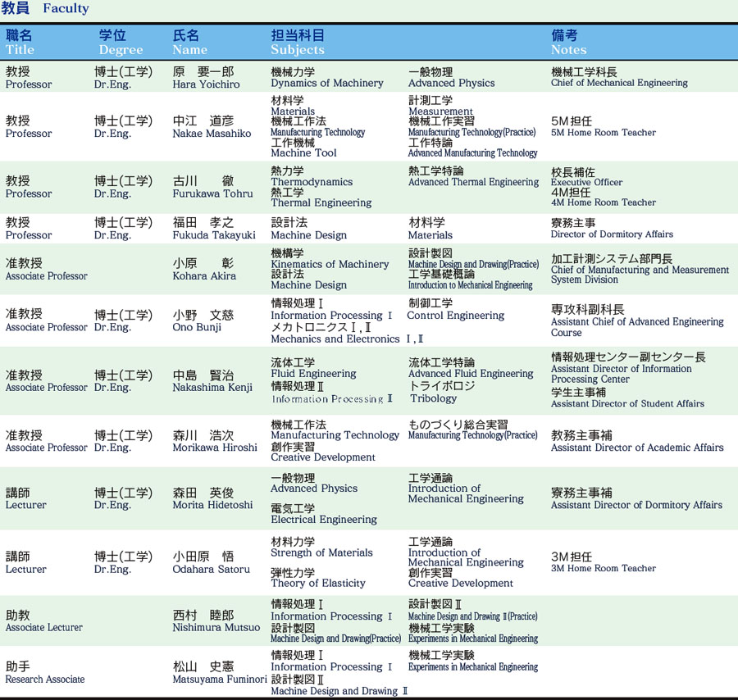This screenshot has height=700, width=738.
Task: Select the note 'Assistant Director of Student Affairs'
Action: pyautogui.click(x=627, y=403)
